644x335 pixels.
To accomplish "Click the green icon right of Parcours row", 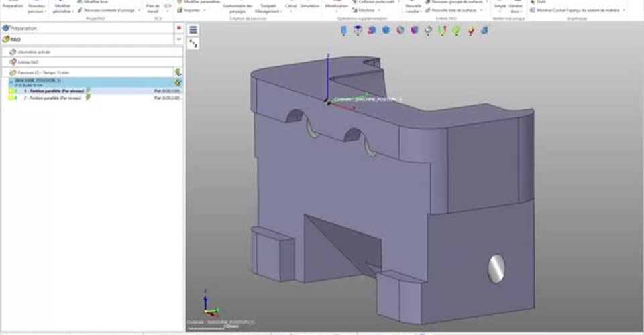I will pos(178,72).
